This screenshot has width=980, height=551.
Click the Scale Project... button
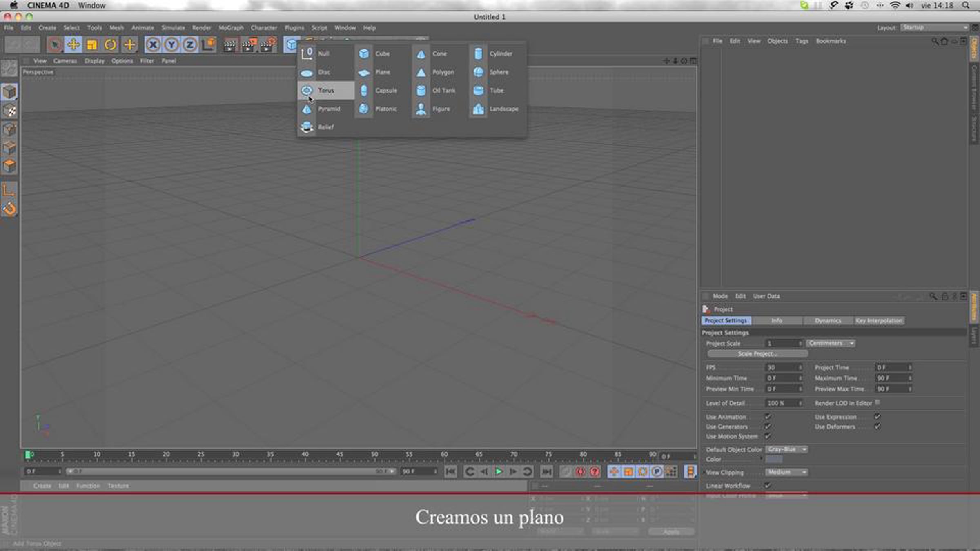(757, 354)
